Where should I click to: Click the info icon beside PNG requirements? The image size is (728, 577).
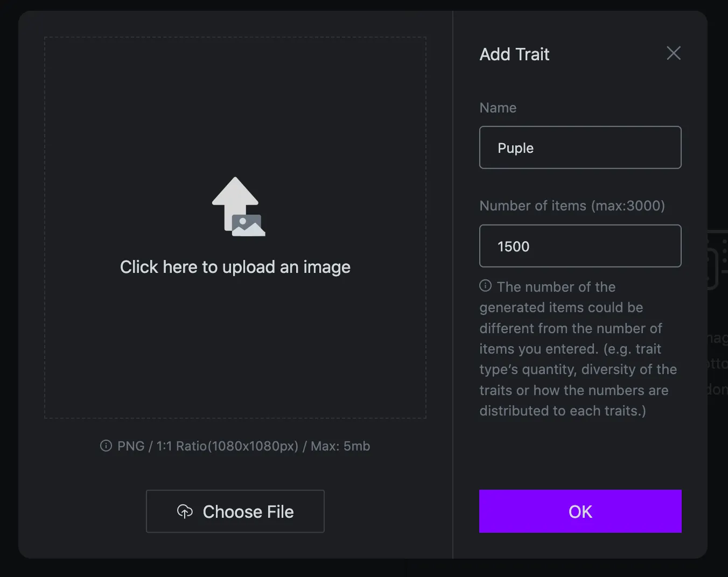[x=106, y=446]
